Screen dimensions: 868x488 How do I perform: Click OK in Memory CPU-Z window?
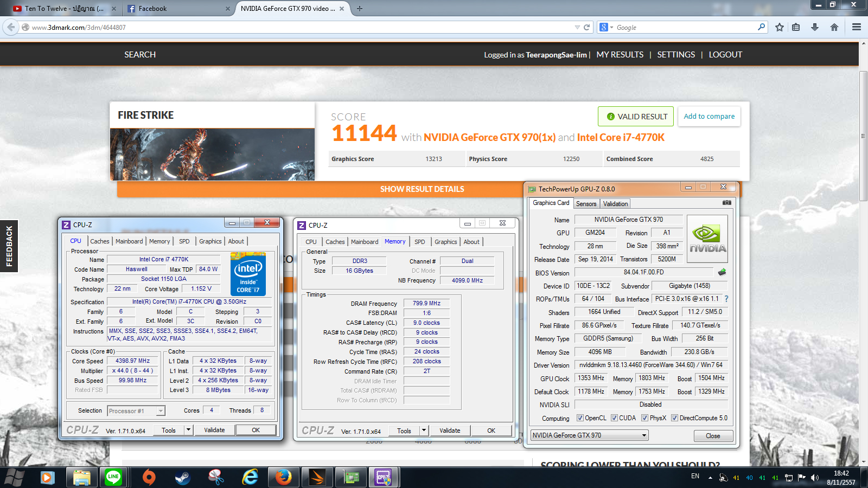click(491, 431)
